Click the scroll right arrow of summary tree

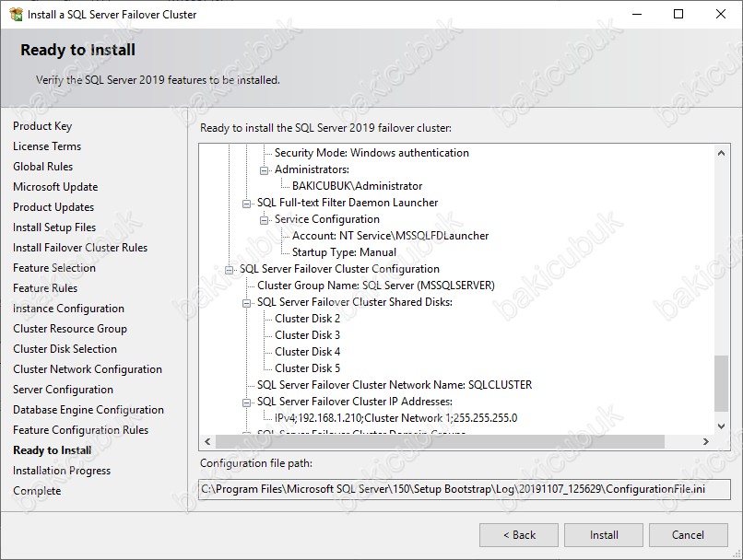coord(706,441)
